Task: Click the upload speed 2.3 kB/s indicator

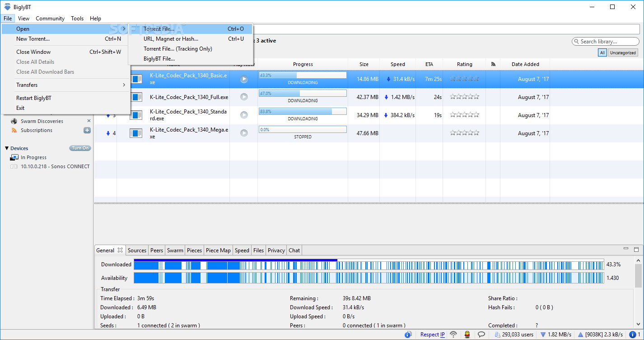Action: tap(600, 335)
